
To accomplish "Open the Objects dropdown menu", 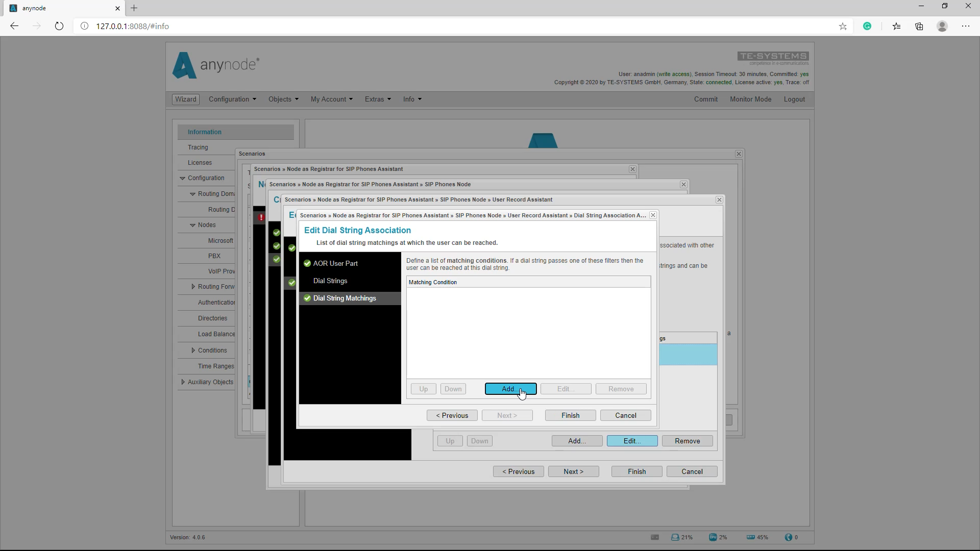I will click(283, 99).
